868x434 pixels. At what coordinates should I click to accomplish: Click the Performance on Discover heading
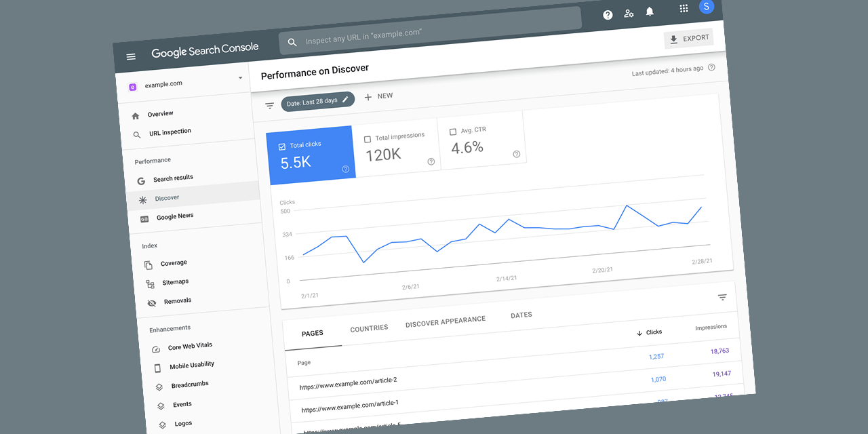click(x=315, y=71)
